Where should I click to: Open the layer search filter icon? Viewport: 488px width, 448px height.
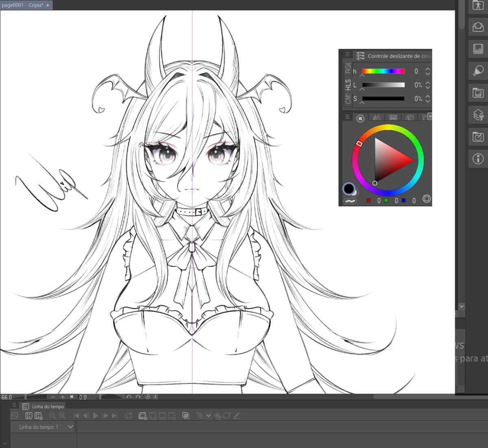pyautogui.click(x=478, y=115)
